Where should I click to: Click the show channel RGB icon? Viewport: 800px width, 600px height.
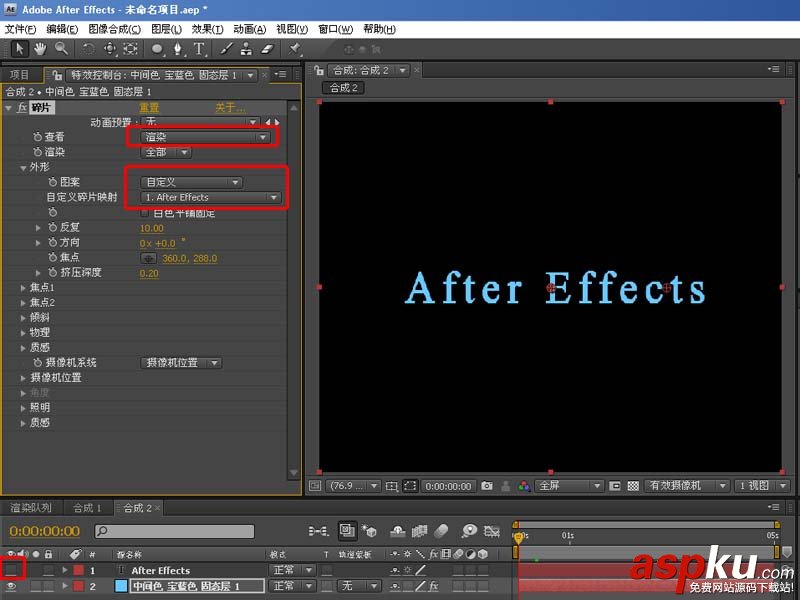[524, 486]
